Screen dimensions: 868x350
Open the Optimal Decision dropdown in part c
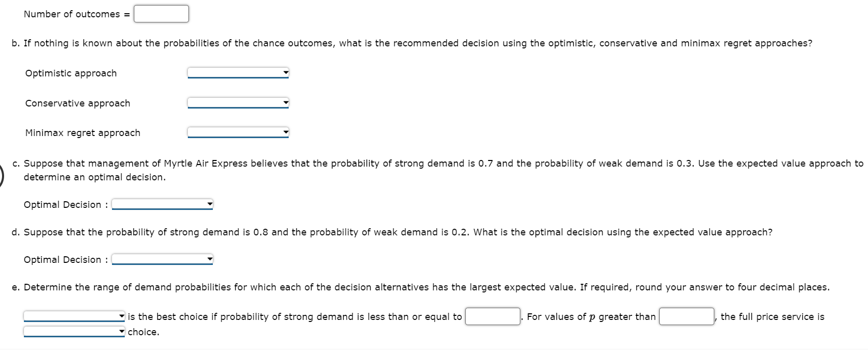(160, 204)
